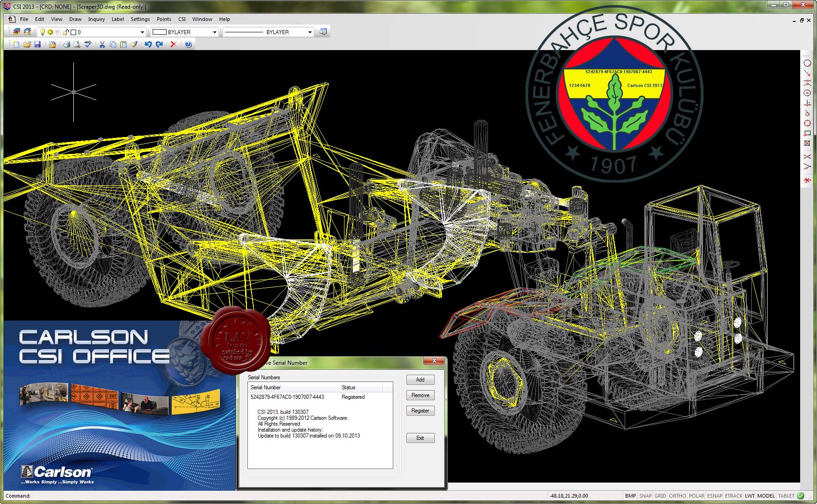Open Print Preview with magnifier page icon
The height and width of the screenshot is (504, 817).
tap(77, 44)
